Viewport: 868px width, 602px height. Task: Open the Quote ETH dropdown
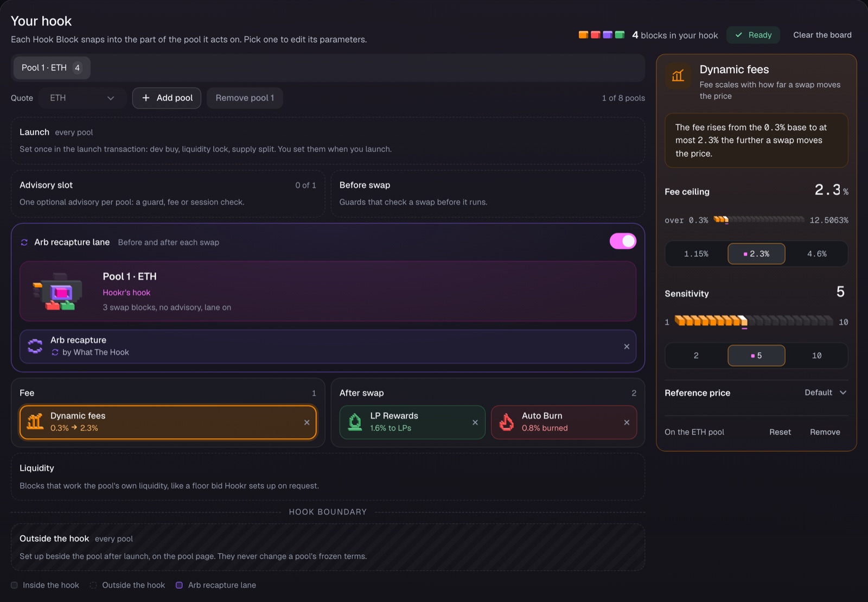coord(82,98)
